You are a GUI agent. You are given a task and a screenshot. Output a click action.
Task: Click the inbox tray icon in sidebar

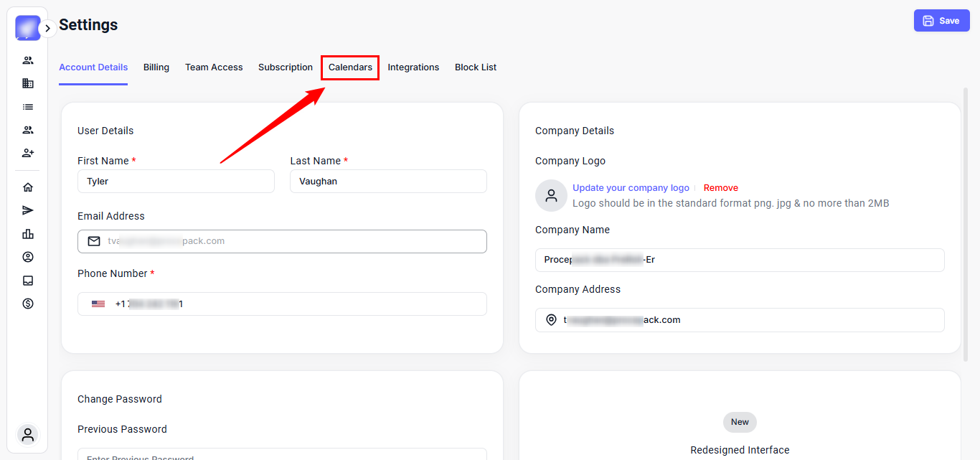coord(28,281)
